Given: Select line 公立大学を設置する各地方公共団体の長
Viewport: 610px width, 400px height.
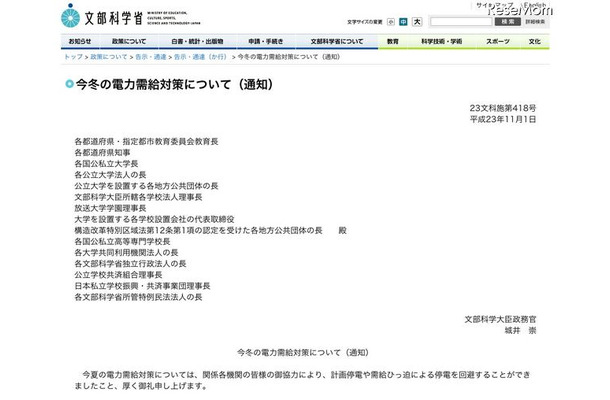Looking at the screenshot, I should [146, 186].
